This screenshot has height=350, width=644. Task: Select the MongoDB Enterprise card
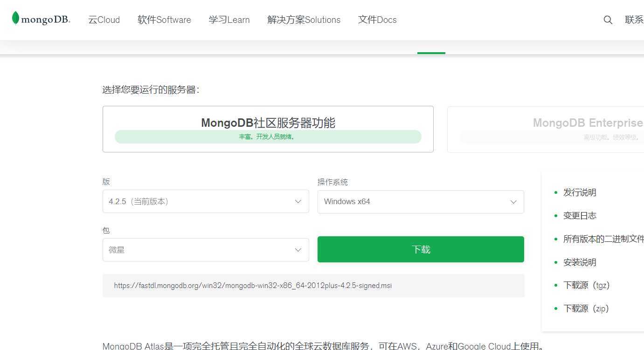click(x=546, y=129)
